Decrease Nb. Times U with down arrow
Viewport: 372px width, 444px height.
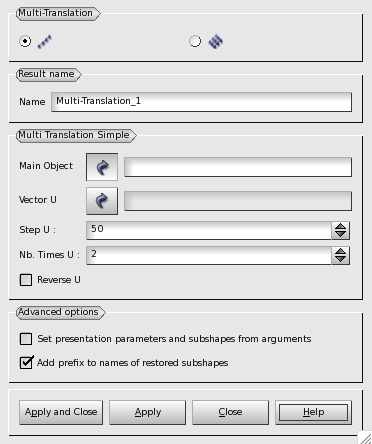point(340,260)
